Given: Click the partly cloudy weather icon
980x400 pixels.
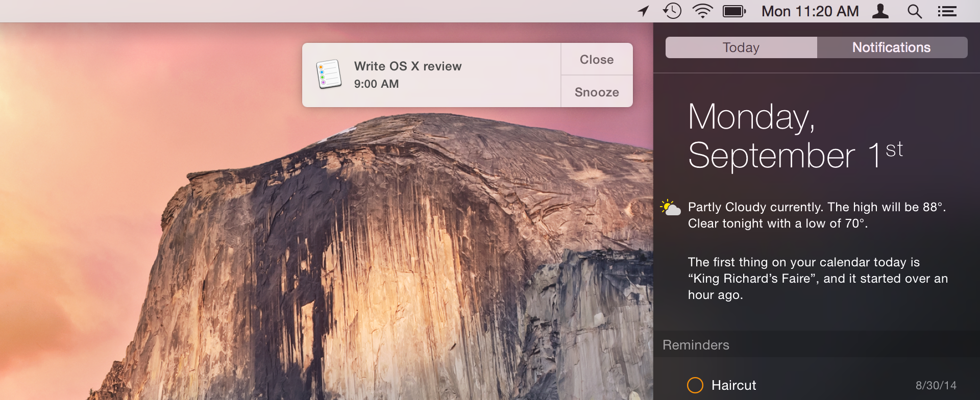Looking at the screenshot, I should pos(671,208).
